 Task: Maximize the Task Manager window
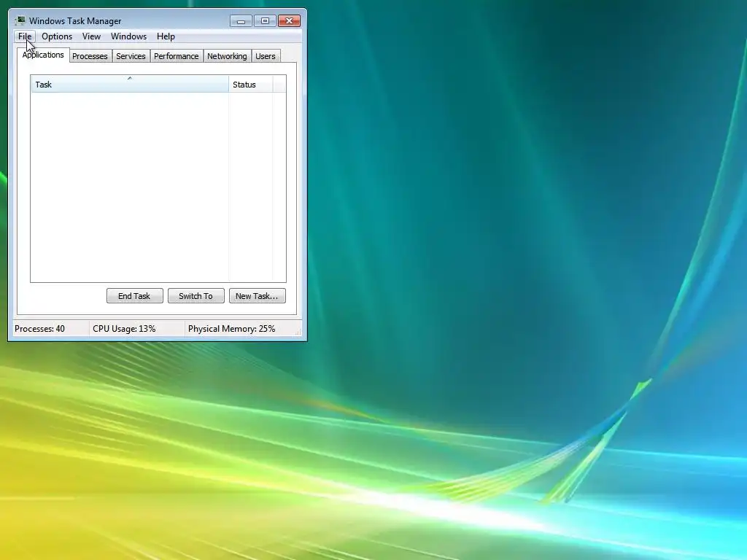[x=265, y=21]
